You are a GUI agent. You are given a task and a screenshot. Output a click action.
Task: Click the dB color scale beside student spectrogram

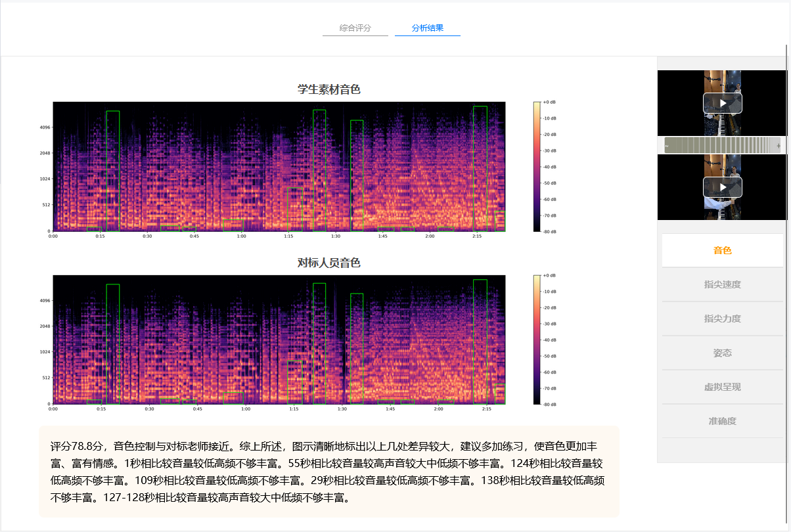click(537, 167)
